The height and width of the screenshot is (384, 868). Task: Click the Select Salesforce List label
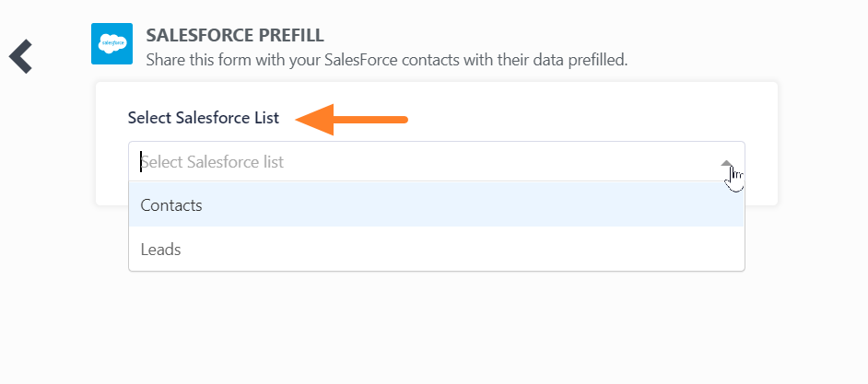tap(203, 118)
